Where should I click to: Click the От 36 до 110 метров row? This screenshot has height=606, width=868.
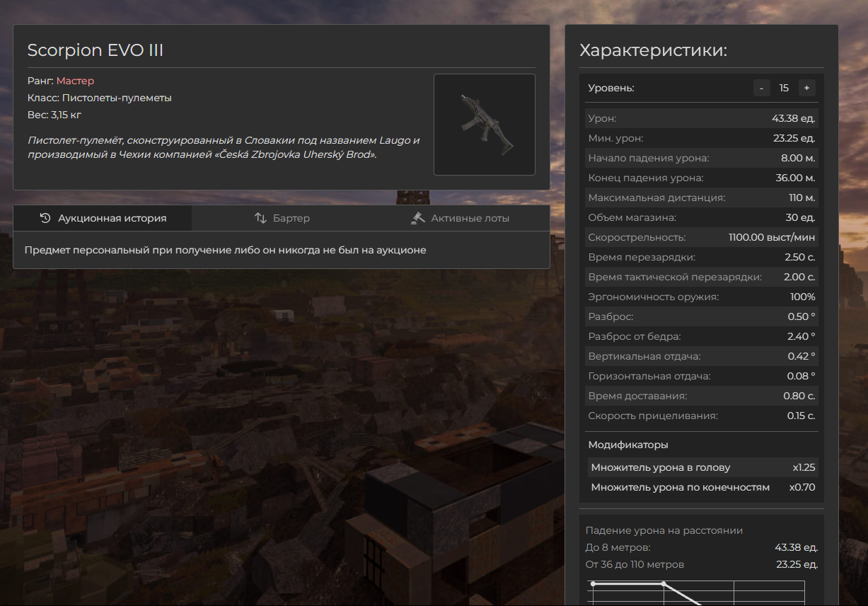click(x=702, y=564)
